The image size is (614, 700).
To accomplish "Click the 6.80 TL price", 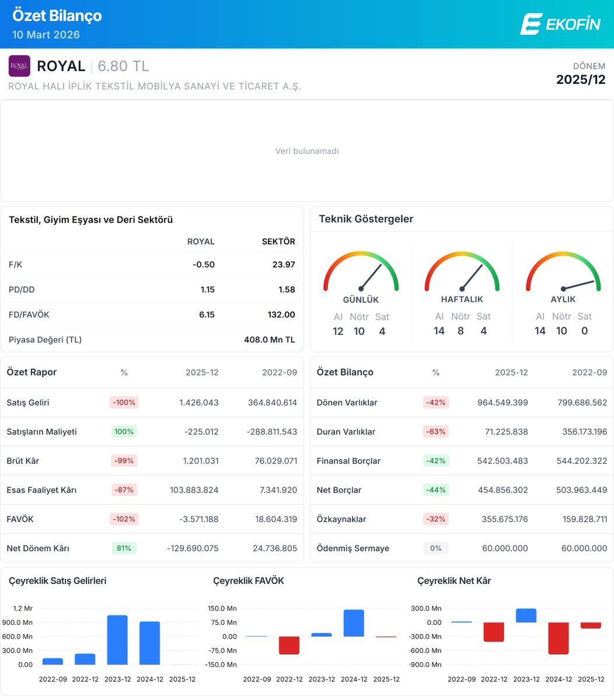I will point(123,66).
